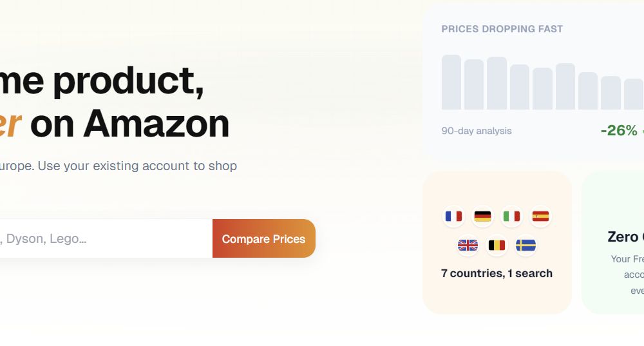Click the "Use your existing account" subtitle text

coord(137,166)
